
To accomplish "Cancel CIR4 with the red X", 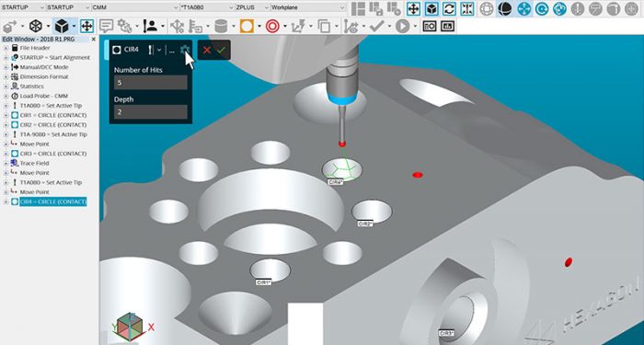I will tap(207, 50).
